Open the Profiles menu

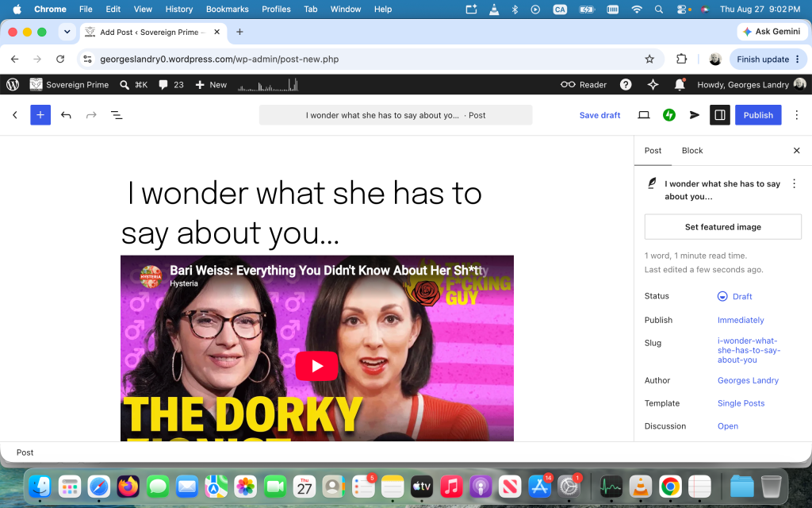[276, 9]
